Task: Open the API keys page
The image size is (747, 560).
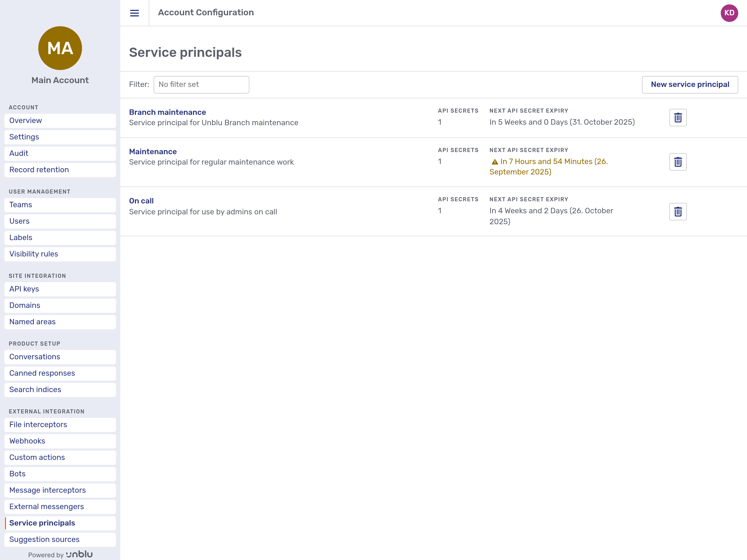Action: pyautogui.click(x=24, y=289)
